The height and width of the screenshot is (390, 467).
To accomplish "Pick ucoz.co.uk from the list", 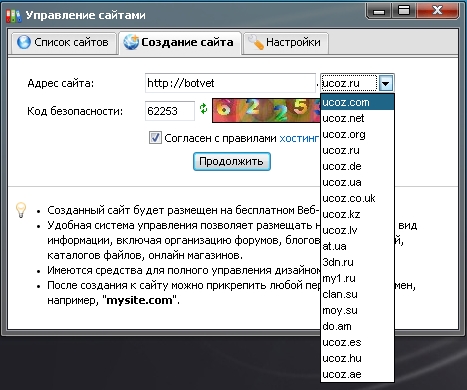I will (357, 198).
